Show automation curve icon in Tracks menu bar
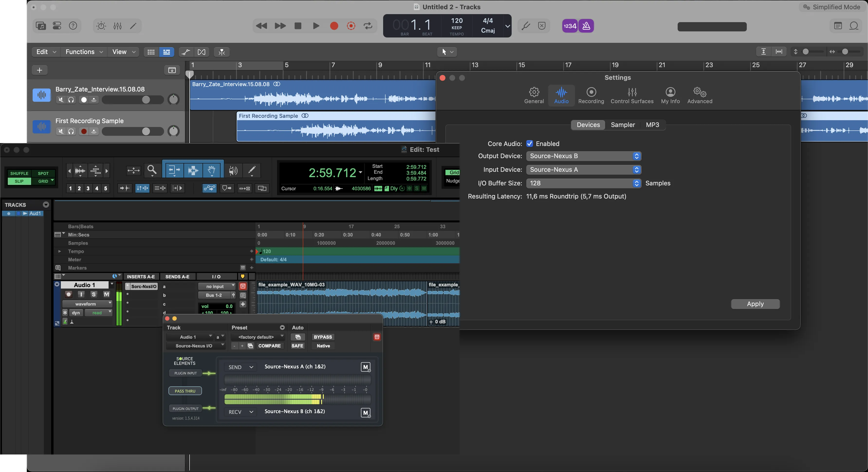 (x=186, y=52)
